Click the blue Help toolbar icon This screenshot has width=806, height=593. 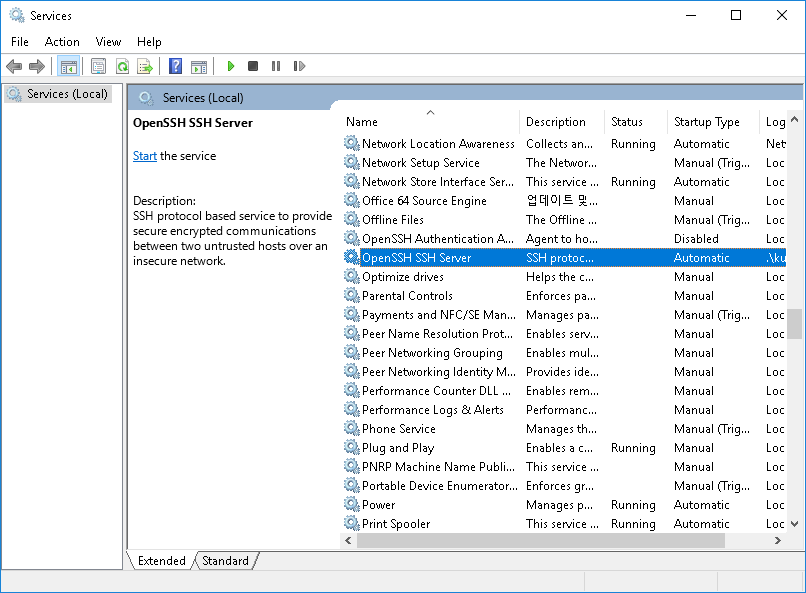pyautogui.click(x=176, y=66)
